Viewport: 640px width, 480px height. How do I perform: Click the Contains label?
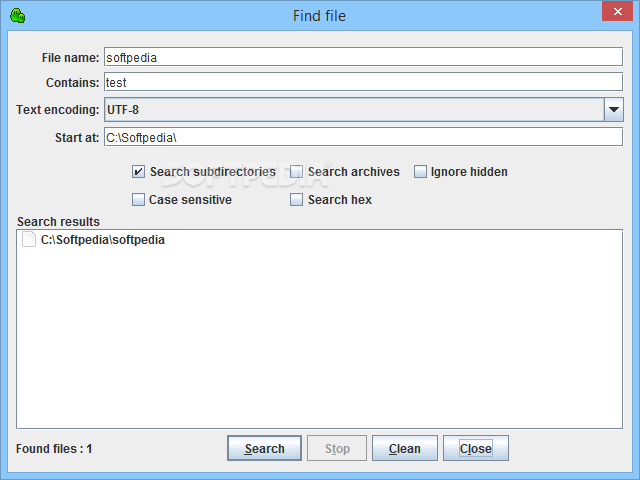pyautogui.click(x=73, y=82)
